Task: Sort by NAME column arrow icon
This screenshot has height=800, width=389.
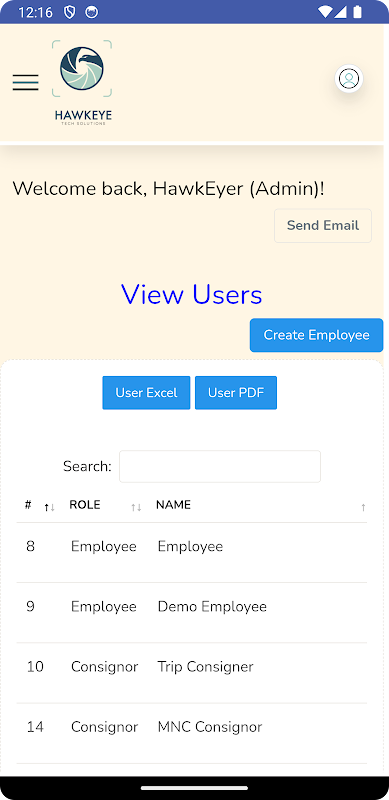Action: click(x=363, y=507)
